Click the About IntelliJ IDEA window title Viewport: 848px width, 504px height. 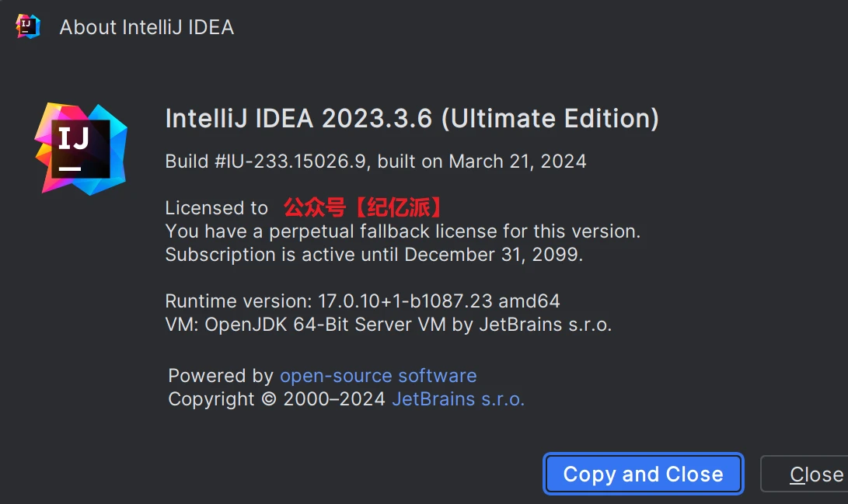point(146,27)
